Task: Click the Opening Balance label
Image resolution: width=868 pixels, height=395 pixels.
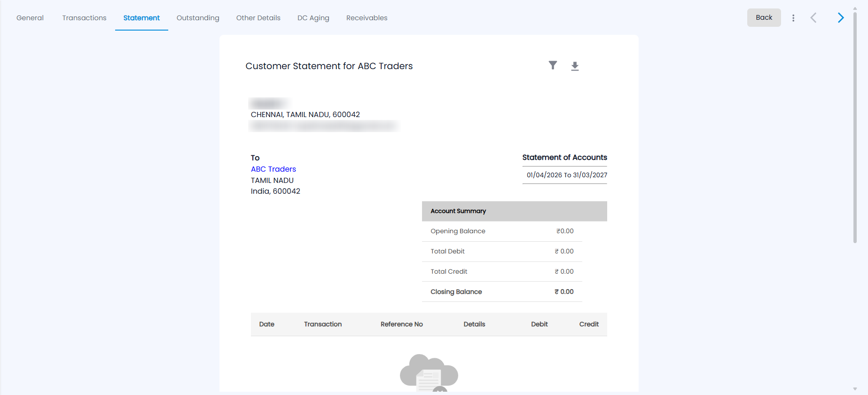Action: 458,231
